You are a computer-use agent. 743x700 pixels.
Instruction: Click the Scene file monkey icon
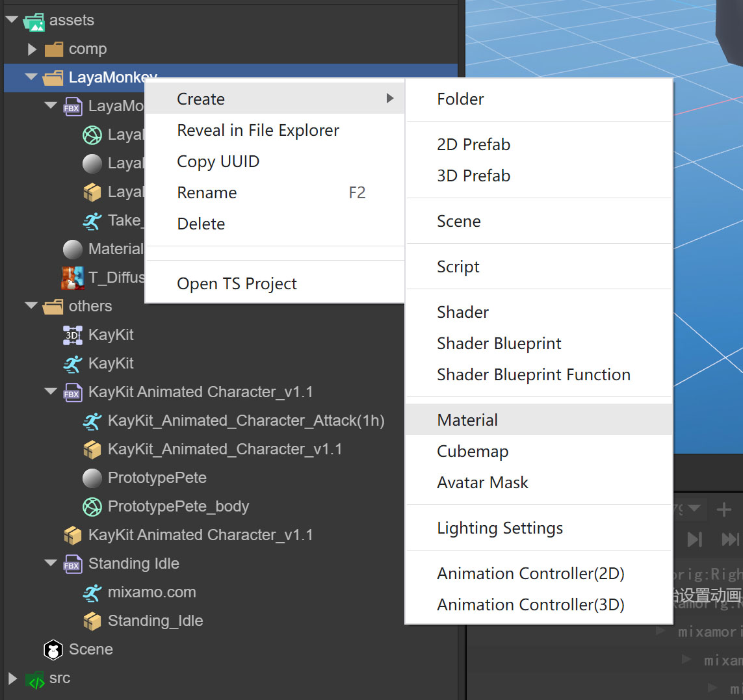click(53, 649)
